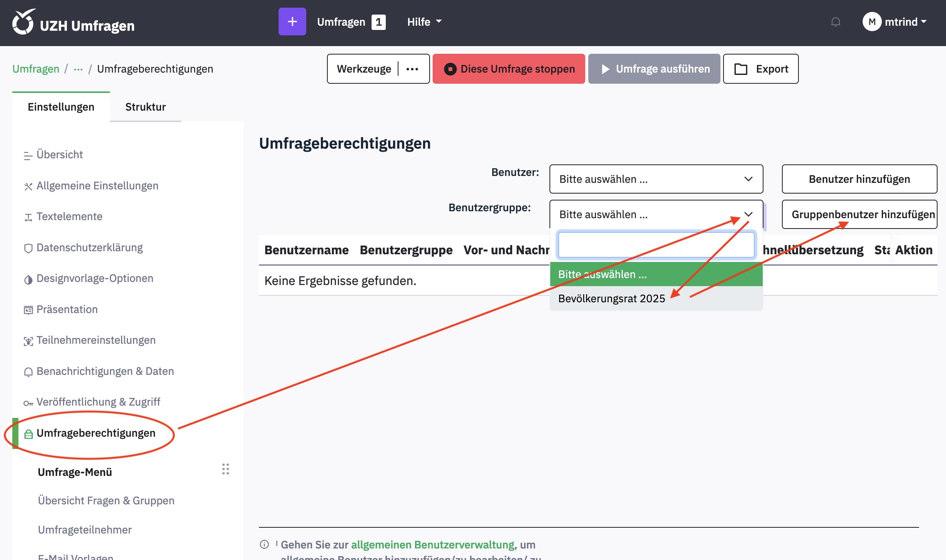Click the Umfrage-Menü drag handle dots

[x=226, y=469]
